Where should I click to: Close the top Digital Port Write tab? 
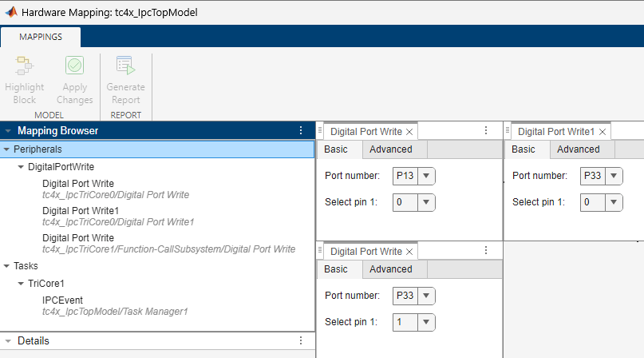409,132
